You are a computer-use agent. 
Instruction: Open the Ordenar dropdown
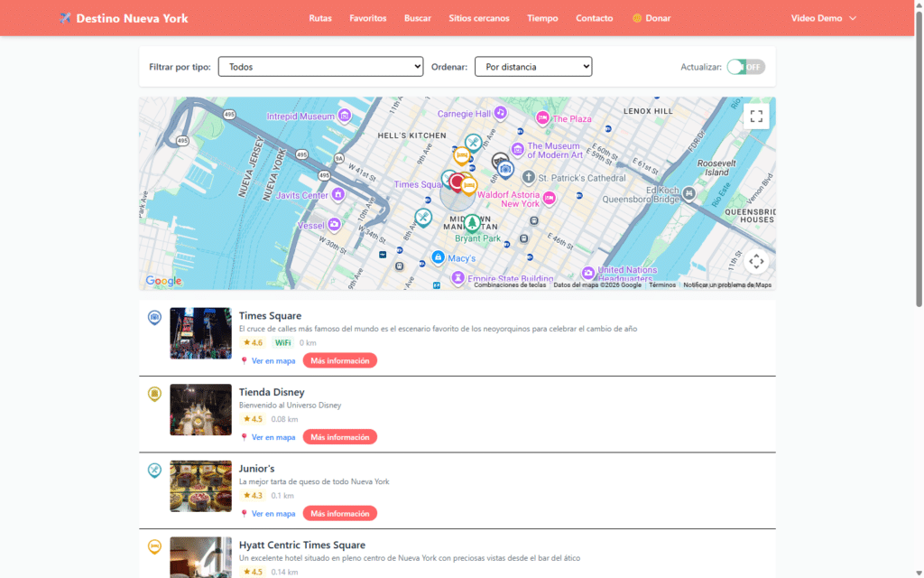(x=532, y=67)
